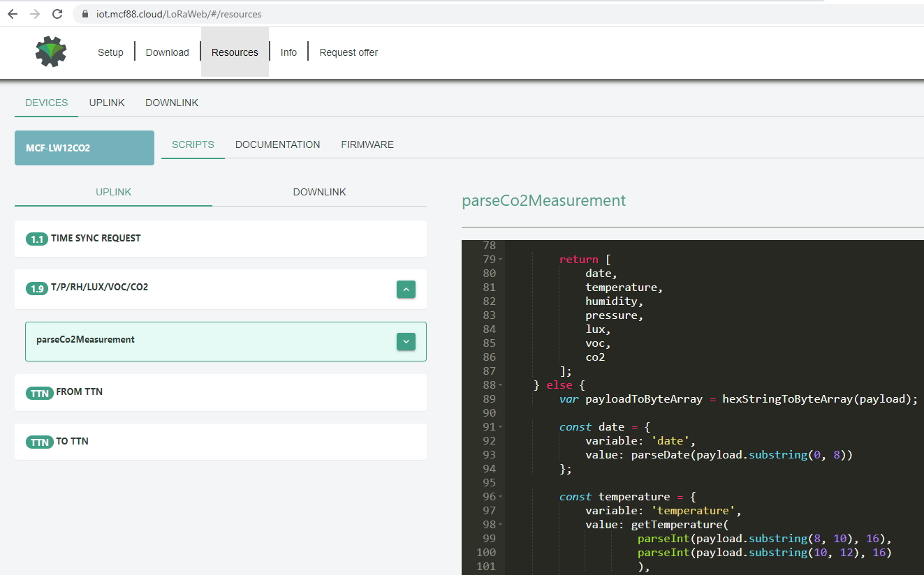Viewport: 924px width, 575px height.
Task: Click the padlock site info icon
Action: click(85, 14)
